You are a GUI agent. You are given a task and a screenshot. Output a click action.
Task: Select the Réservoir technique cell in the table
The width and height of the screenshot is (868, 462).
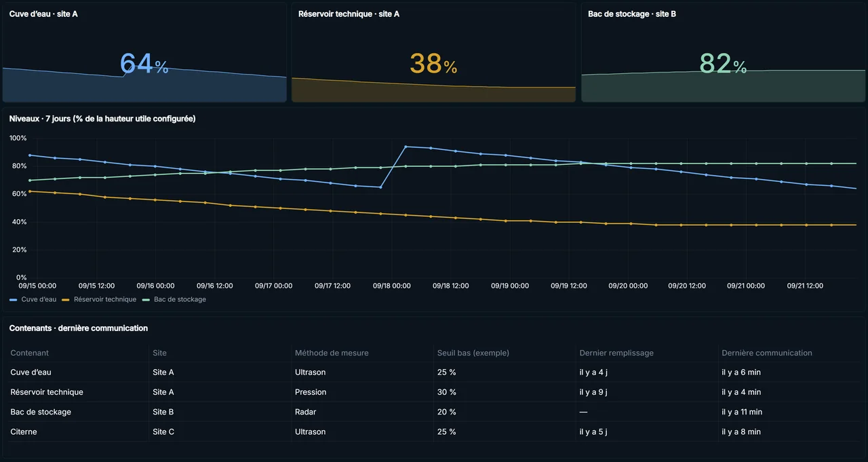[47, 392]
